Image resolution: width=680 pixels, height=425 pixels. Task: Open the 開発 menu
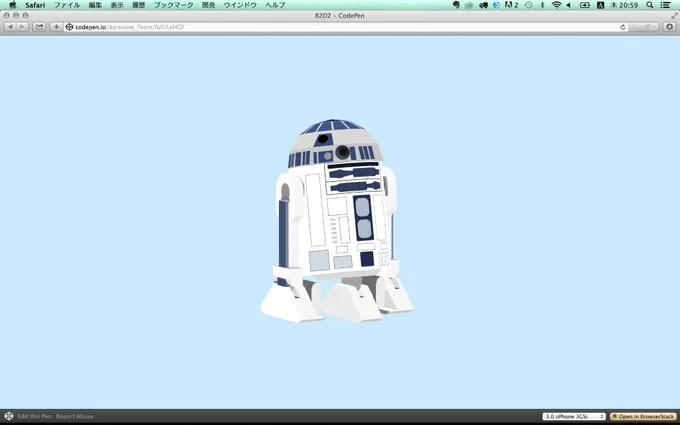pos(209,5)
